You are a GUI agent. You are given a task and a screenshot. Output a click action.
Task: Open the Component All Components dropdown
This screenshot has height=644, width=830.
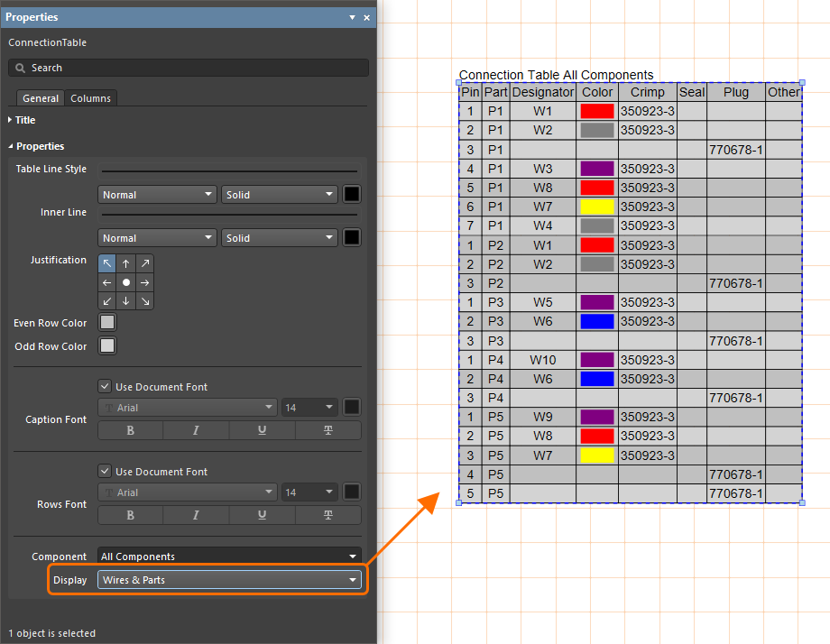pos(229,557)
